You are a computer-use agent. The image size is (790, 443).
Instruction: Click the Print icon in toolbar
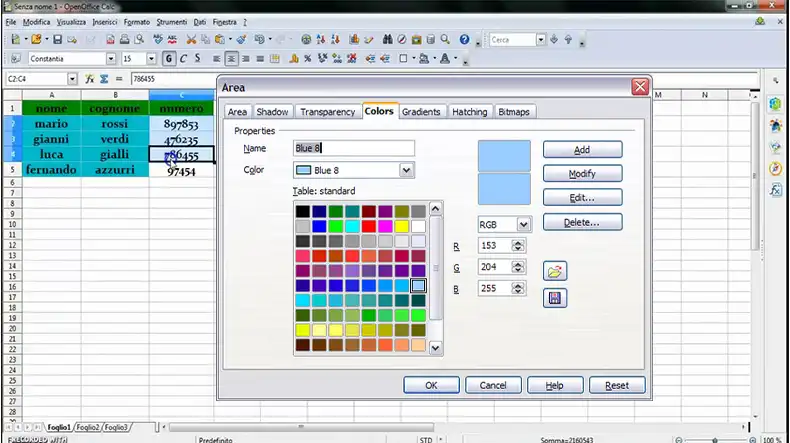pos(124,39)
